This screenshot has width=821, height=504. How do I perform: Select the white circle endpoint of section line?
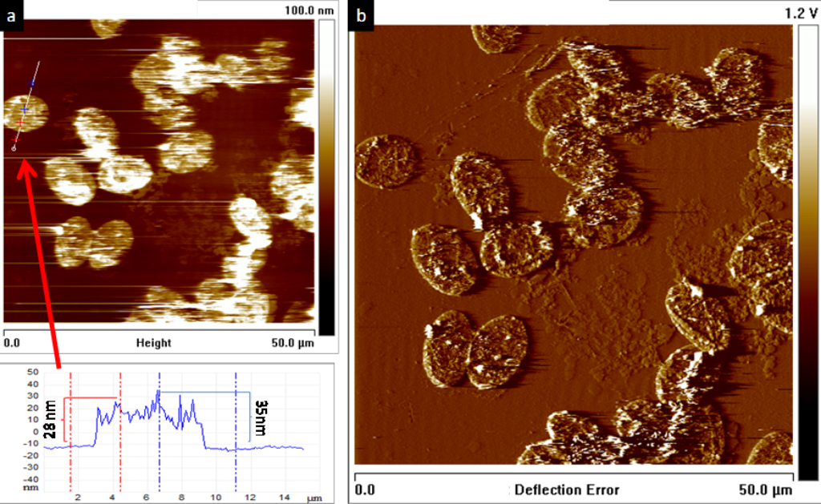click(14, 149)
